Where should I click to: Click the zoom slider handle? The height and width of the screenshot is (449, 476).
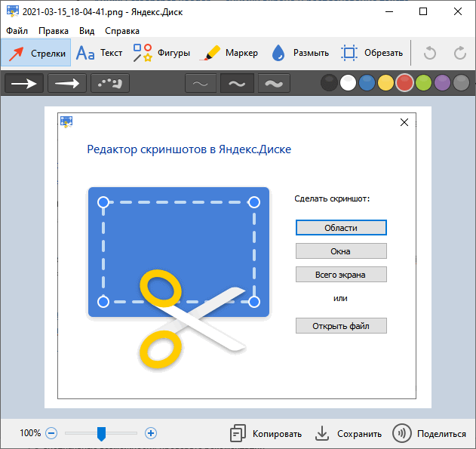[101, 433]
